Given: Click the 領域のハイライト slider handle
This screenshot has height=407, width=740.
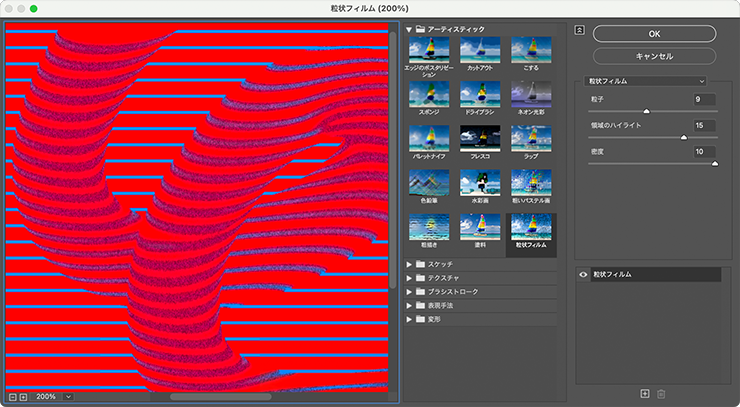Looking at the screenshot, I should point(684,137).
